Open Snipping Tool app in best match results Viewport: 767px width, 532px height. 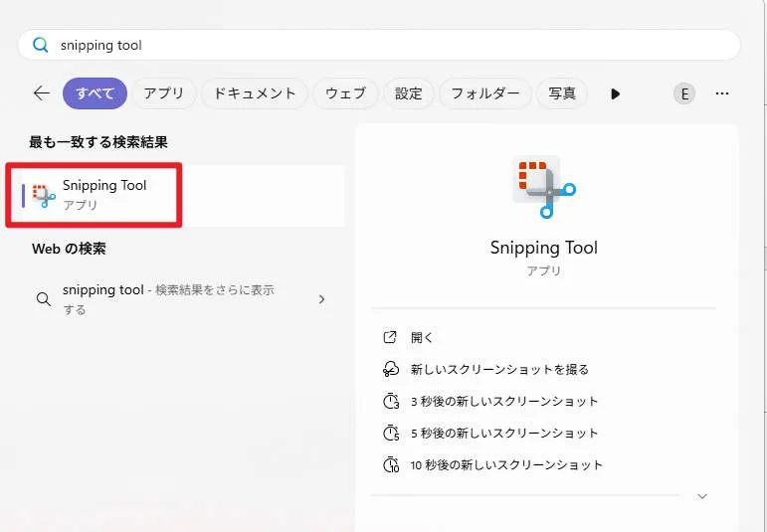(x=183, y=195)
